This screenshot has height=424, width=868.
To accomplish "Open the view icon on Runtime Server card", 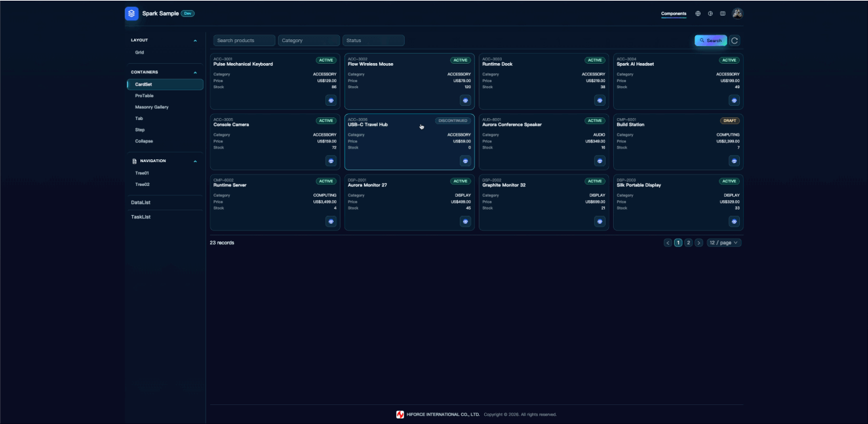I will tap(331, 221).
